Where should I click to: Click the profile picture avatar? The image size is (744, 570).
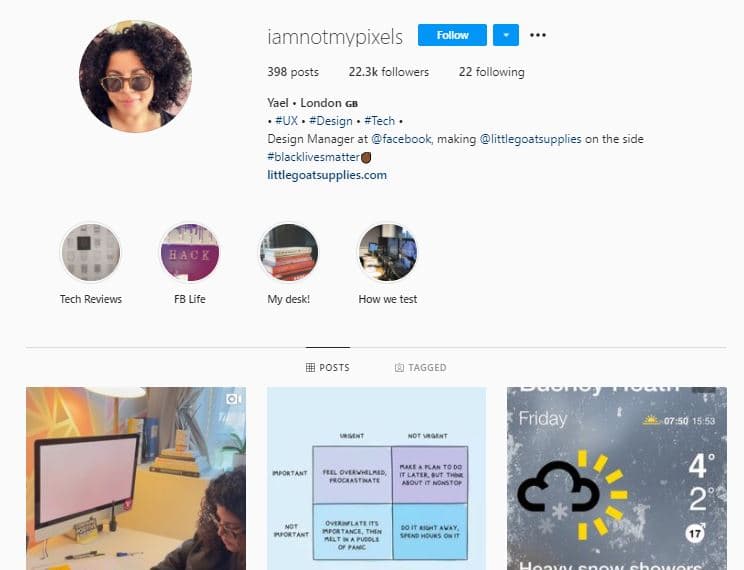(136, 76)
